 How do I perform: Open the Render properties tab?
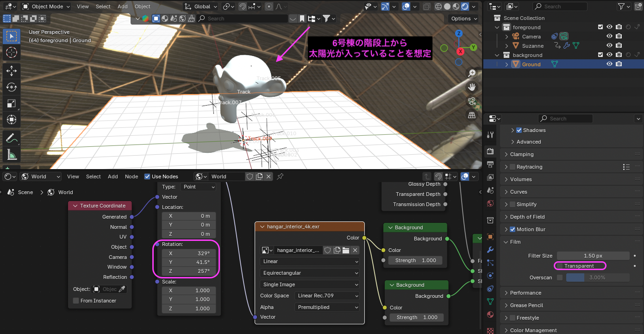(490, 151)
